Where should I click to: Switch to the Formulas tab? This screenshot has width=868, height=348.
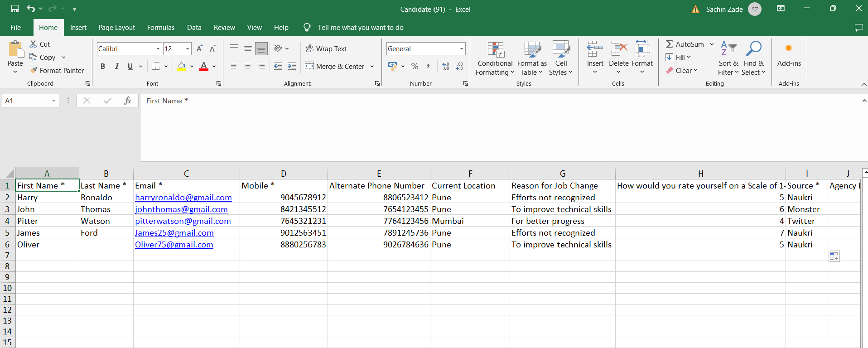click(160, 28)
